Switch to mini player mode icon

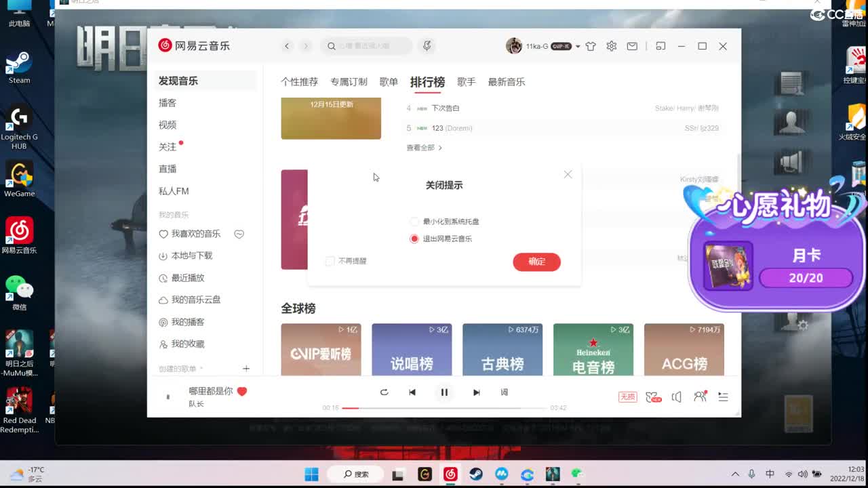click(x=660, y=45)
